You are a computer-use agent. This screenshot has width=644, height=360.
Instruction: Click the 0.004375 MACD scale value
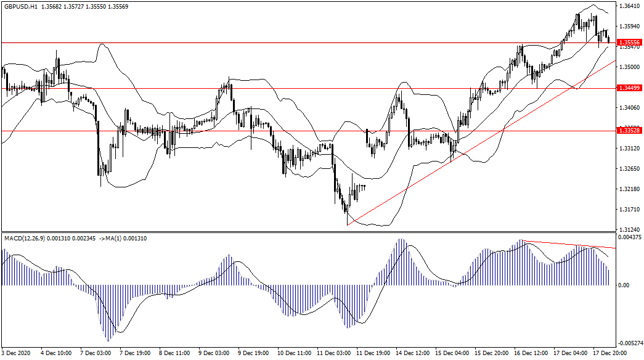point(630,237)
